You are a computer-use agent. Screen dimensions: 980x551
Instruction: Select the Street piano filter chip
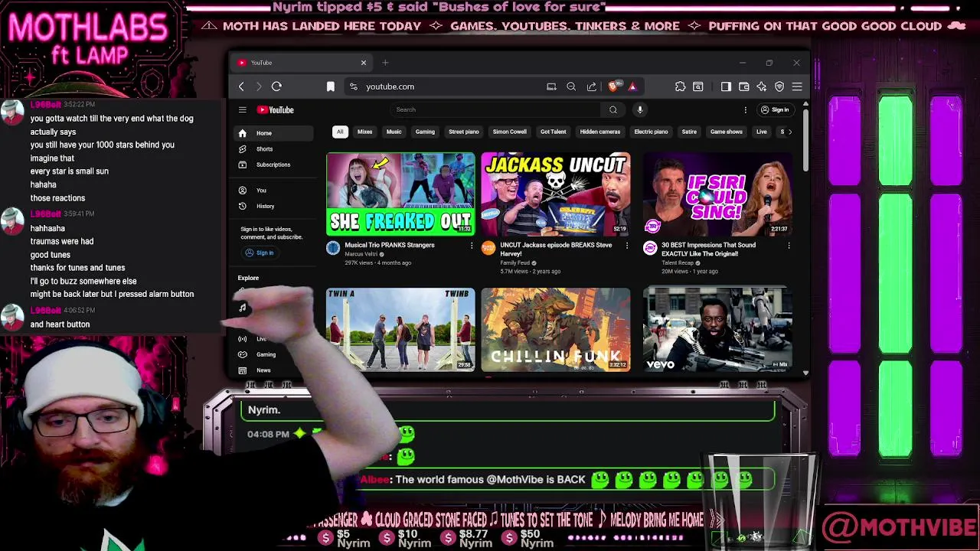(464, 132)
